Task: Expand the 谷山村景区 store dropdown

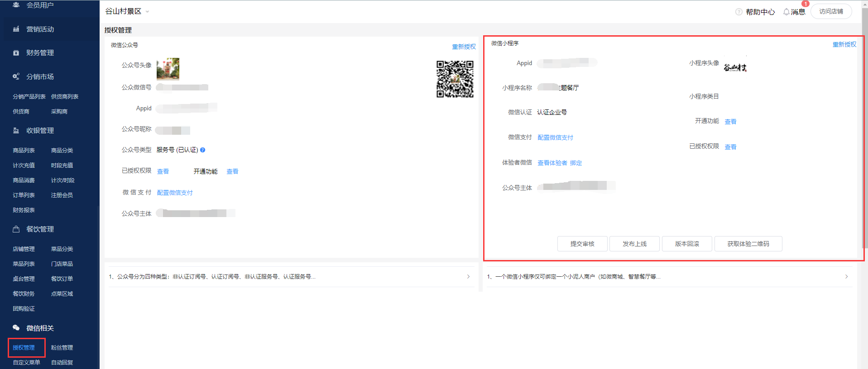Action: [x=147, y=12]
